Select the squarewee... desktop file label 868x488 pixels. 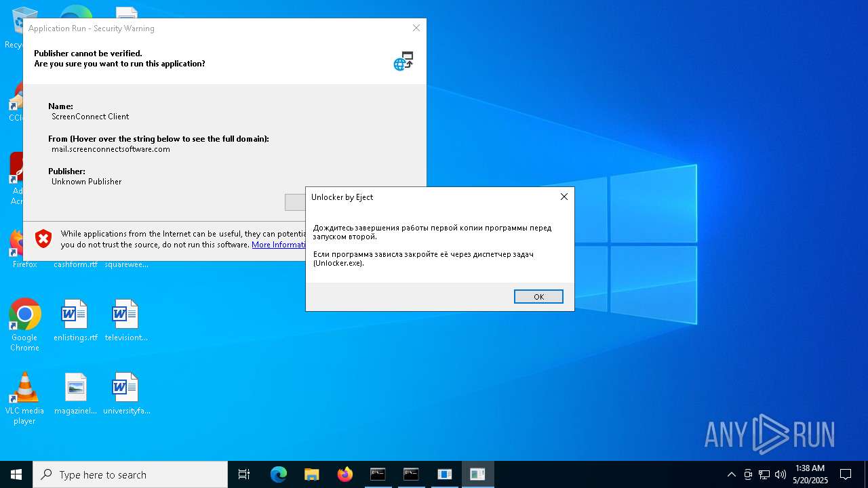(126, 264)
